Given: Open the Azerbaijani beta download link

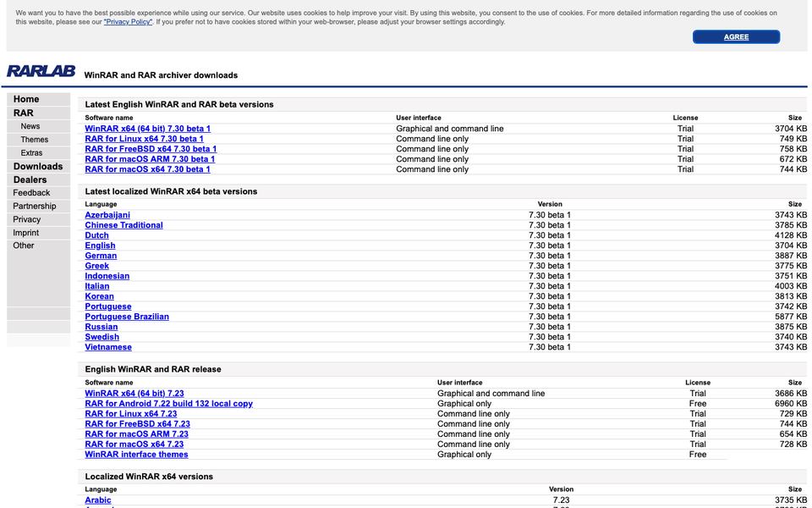Looking at the screenshot, I should coord(107,215).
